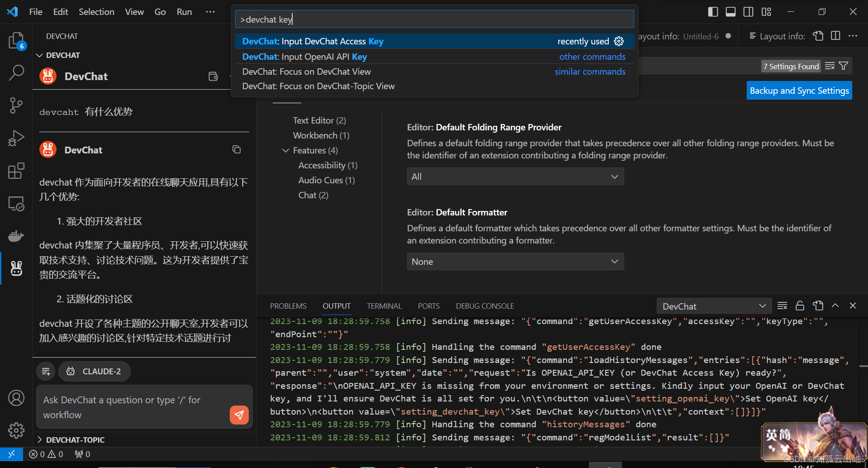Toggle the bottom Panel layout icon

[x=730, y=12]
